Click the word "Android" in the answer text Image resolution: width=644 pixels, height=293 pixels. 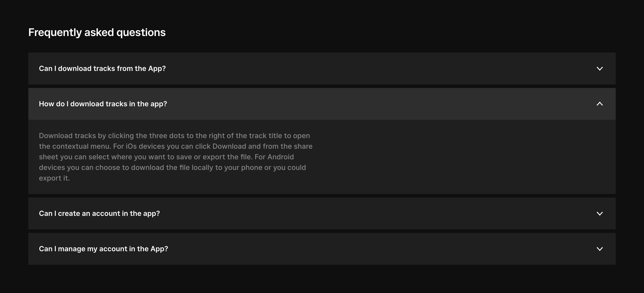(280, 157)
